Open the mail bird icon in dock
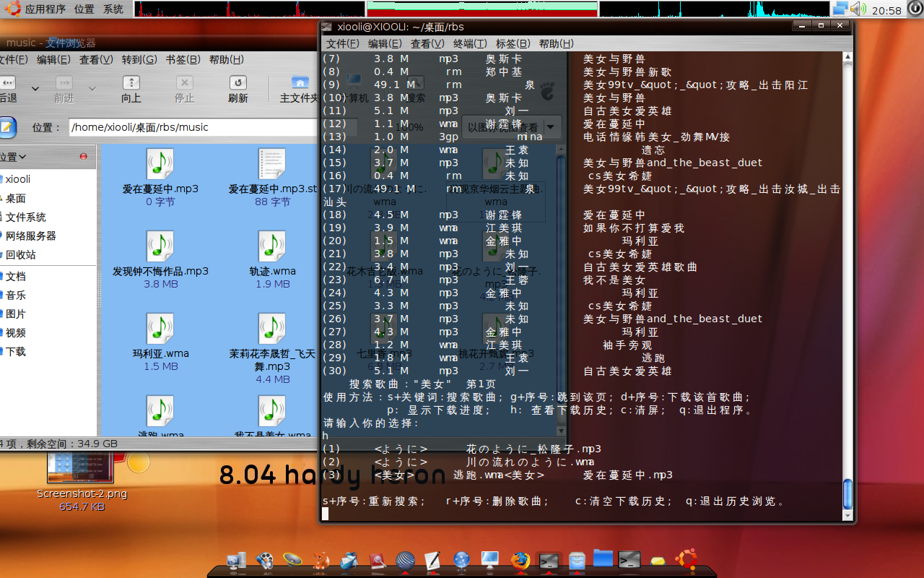Viewport: 924px width, 578px height. (349, 560)
